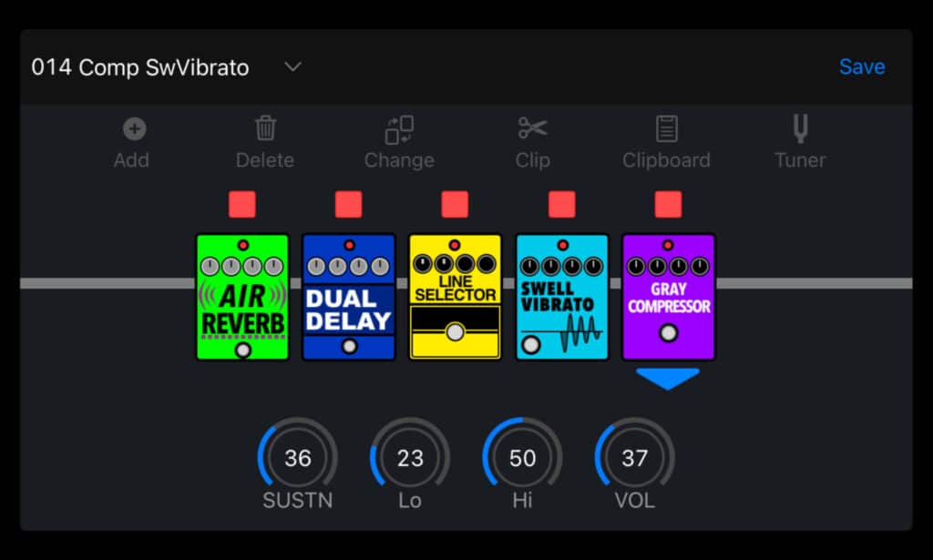This screenshot has width=933, height=560.
Task: Click the blue arrow under Gray Compressor
Action: pos(668,379)
